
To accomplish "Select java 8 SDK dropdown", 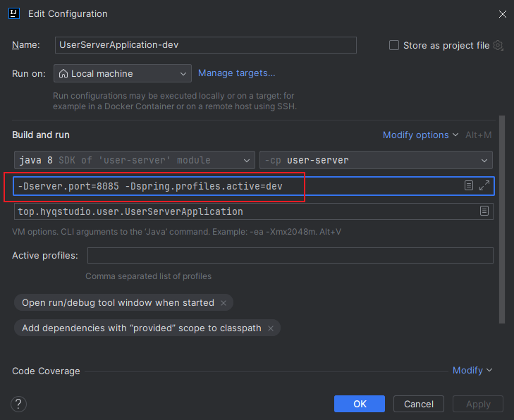I will click(x=135, y=160).
